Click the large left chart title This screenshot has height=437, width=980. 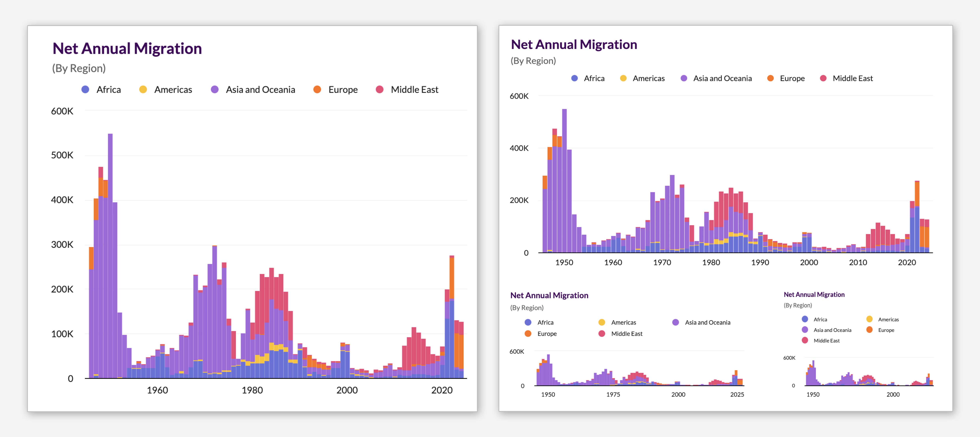127,48
